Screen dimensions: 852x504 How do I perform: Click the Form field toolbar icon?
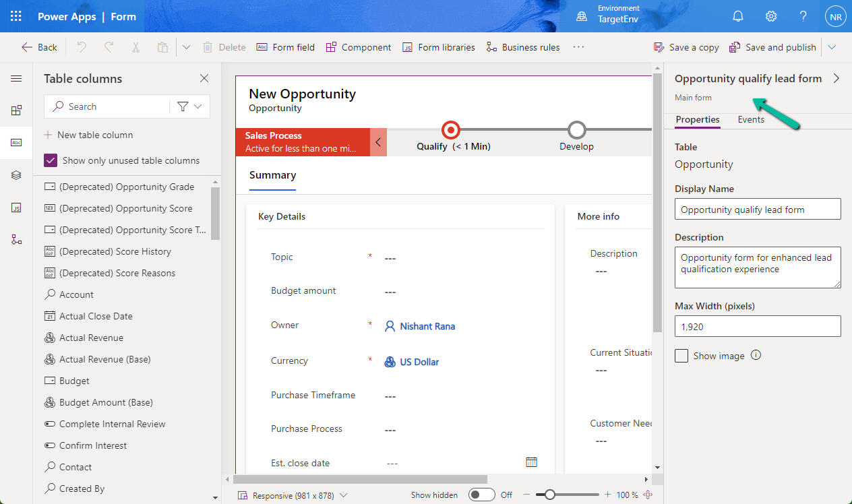pyautogui.click(x=262, y=46)
